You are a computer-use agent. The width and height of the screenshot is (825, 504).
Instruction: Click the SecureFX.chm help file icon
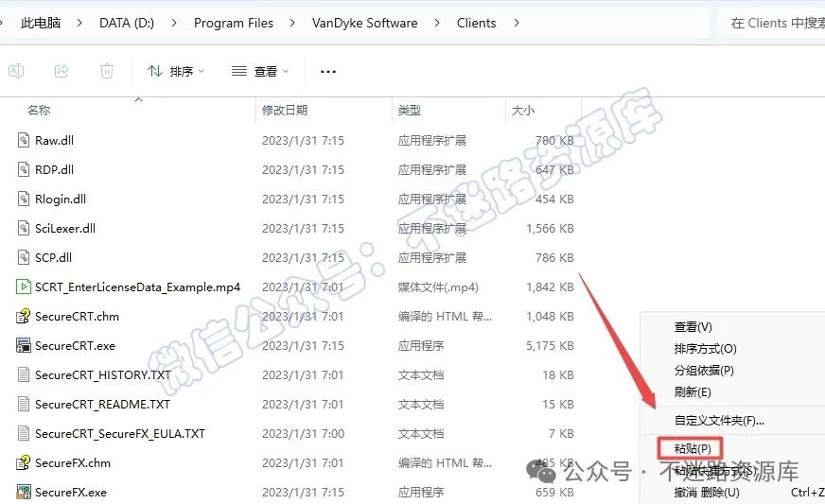[23, 462]
